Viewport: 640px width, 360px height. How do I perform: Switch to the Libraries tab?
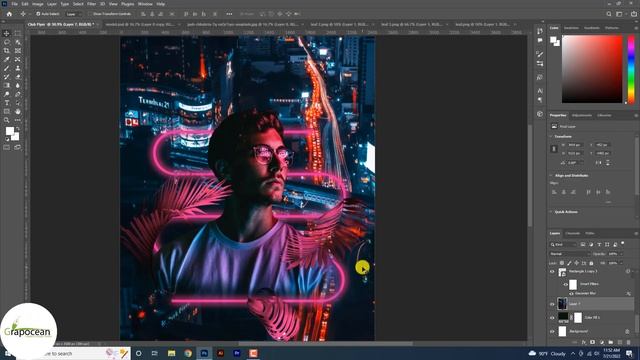pyautogui.click(x=604, y=116)
